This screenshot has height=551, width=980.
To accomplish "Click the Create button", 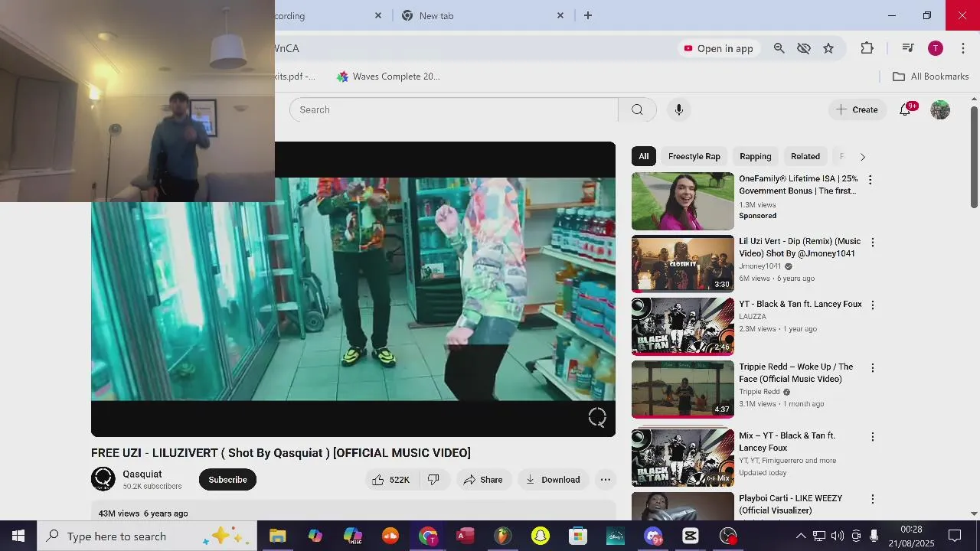I will tap(857, 109).
